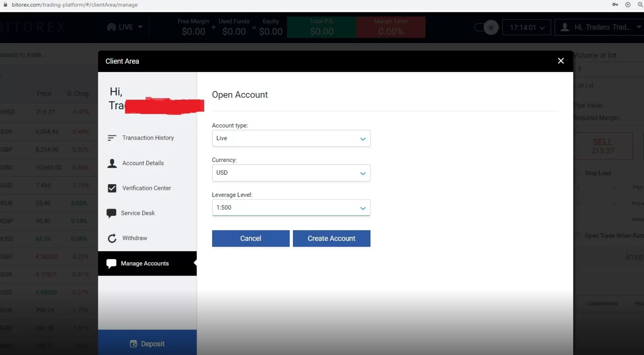Click the Transaction History list icon

112,138
